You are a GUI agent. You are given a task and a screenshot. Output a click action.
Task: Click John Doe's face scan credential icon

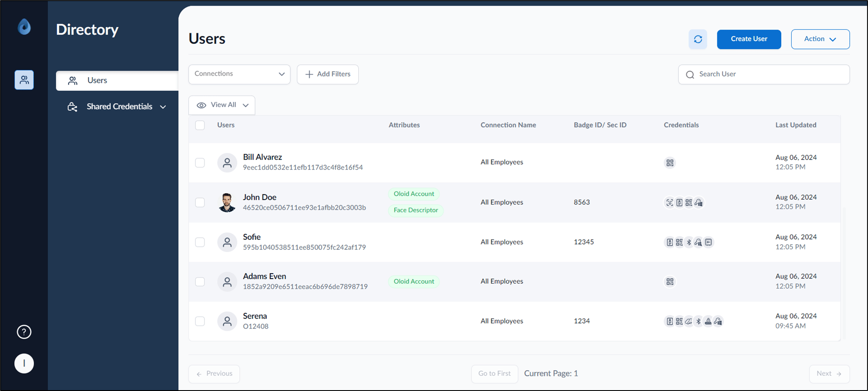670,203
